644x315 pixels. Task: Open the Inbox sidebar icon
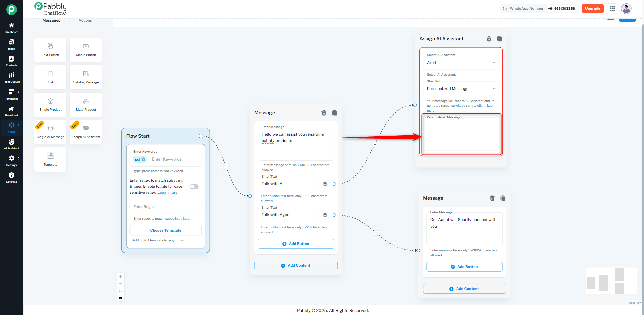click(x=11, y=45)
